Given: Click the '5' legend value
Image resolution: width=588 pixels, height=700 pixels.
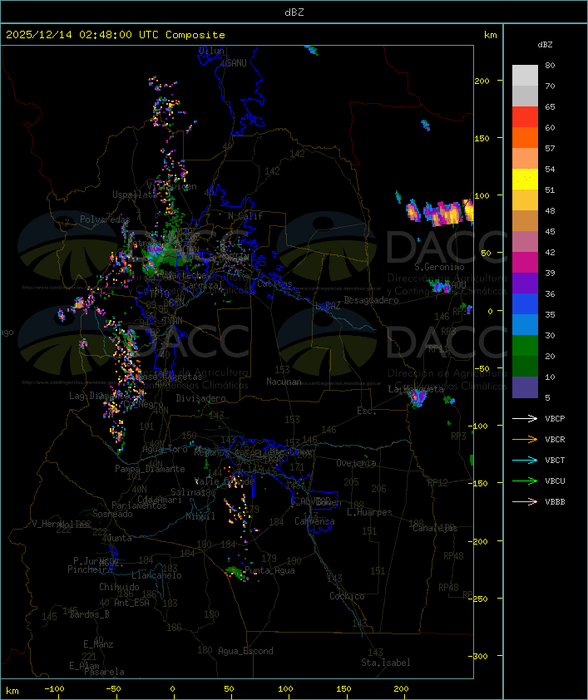Looking at the screenshot, I should 547,397.
